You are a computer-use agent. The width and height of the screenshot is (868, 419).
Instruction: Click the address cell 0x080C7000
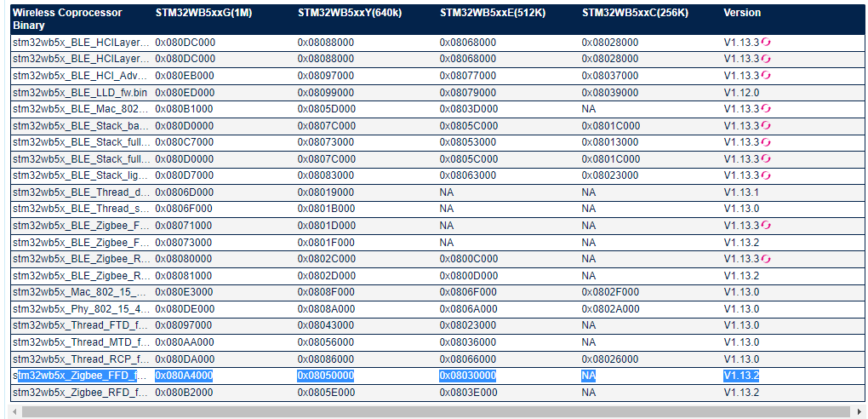pyautogui.click(x=185, y=142)
